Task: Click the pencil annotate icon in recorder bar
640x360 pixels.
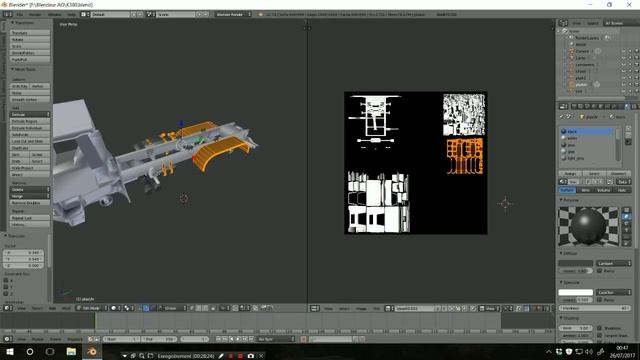Action: pyautogui.click(x=221, y=356)
